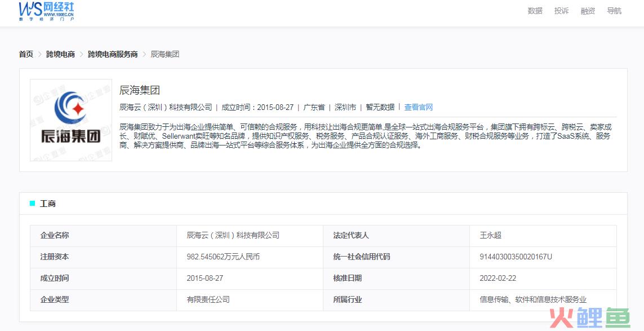The width and height of the screenshot is (644, 331).
Task: Click the 所属行业 label cell
Action: pos(396,300)
